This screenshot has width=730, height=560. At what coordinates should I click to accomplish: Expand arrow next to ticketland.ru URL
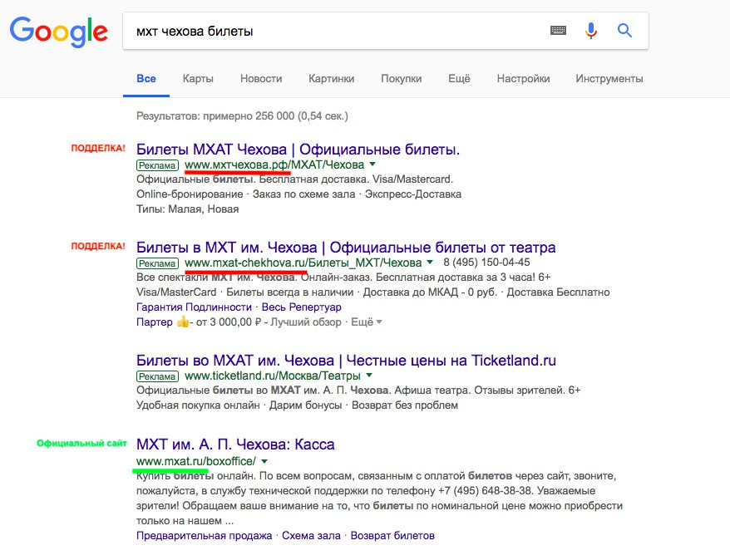click(369, 375)
